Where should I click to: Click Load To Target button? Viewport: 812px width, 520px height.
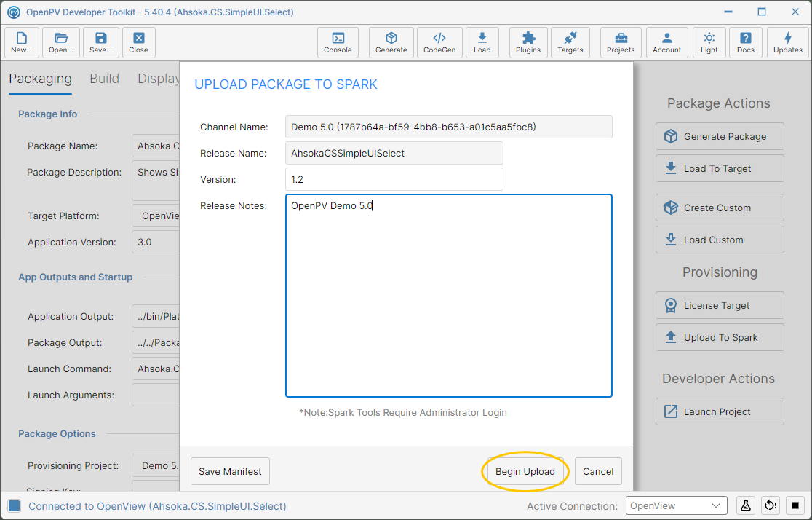click(x=720, y=168)
